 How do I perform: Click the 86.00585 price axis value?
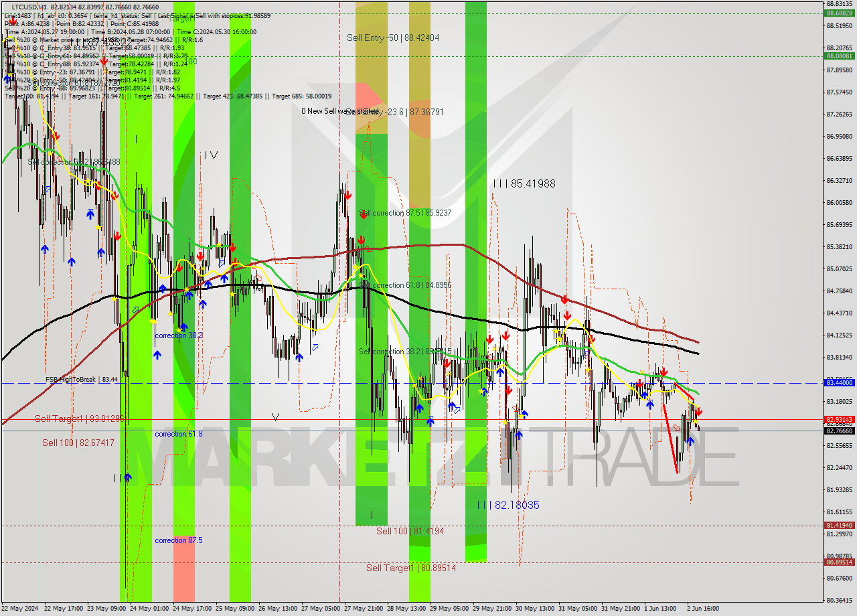[840, 202]
